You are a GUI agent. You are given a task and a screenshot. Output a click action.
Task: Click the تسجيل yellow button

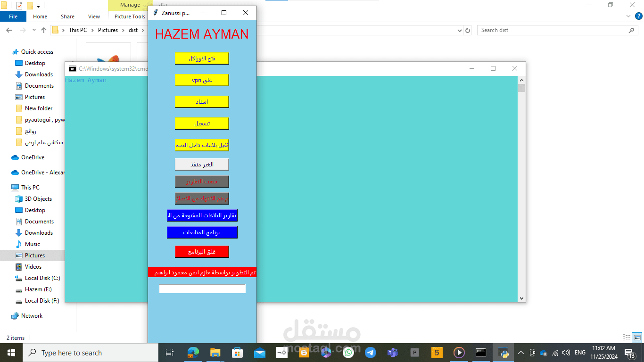(202, 123)
